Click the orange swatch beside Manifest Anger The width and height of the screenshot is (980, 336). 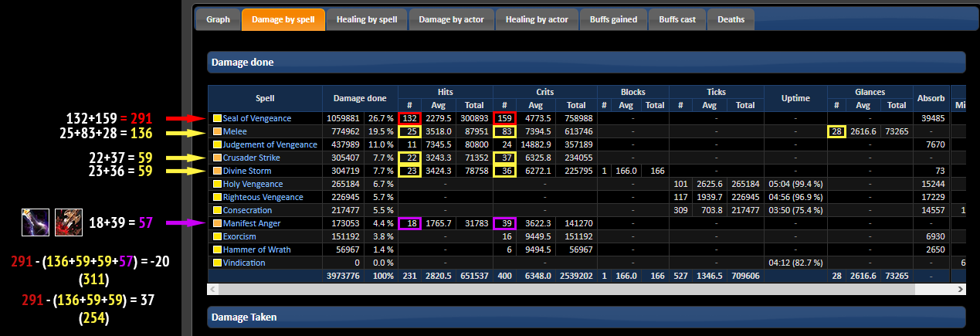coord(217,223)
